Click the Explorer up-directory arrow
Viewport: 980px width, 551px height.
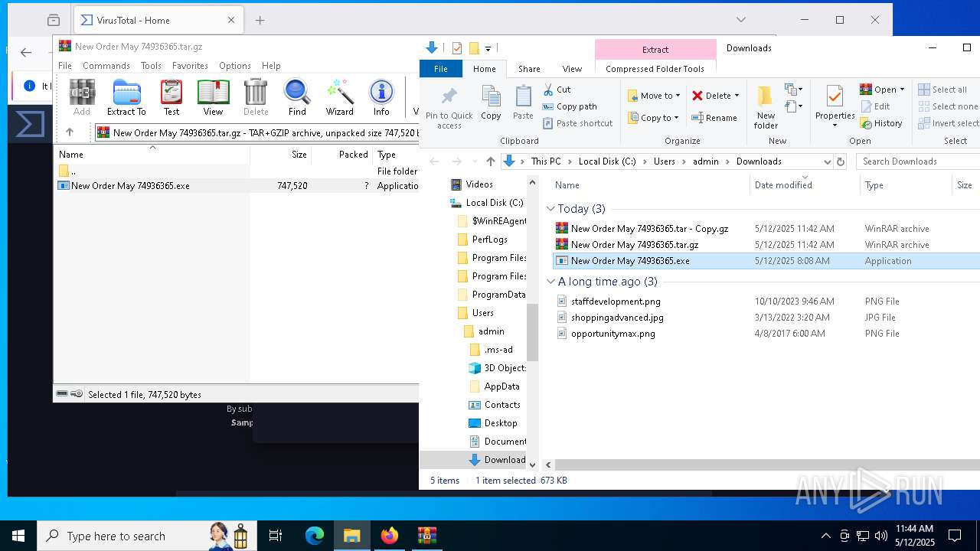point(491,161)
